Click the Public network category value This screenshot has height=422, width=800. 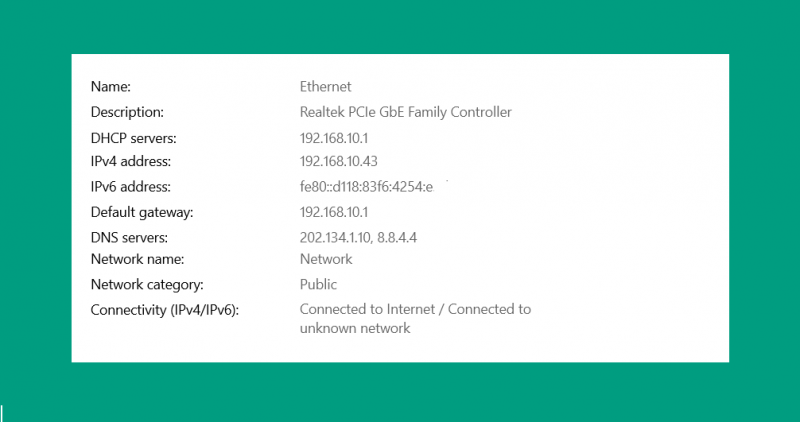click(x=318, y=284)
